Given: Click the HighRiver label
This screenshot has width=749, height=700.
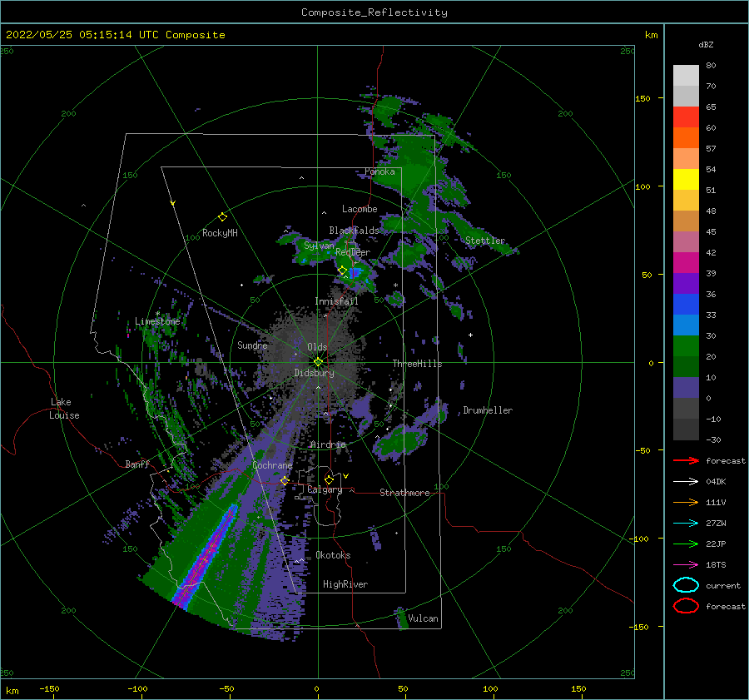Looking at the screenshot, I should tap(345, 584).
